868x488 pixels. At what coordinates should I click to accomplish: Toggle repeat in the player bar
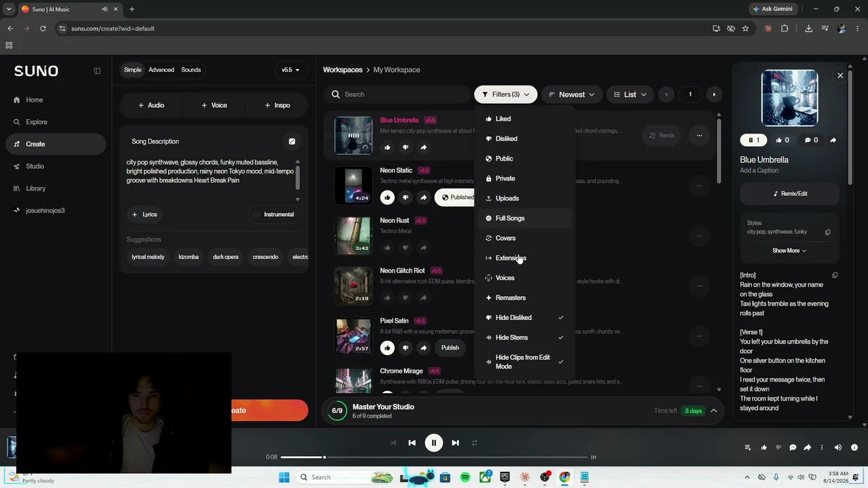[x=475, y=443]
